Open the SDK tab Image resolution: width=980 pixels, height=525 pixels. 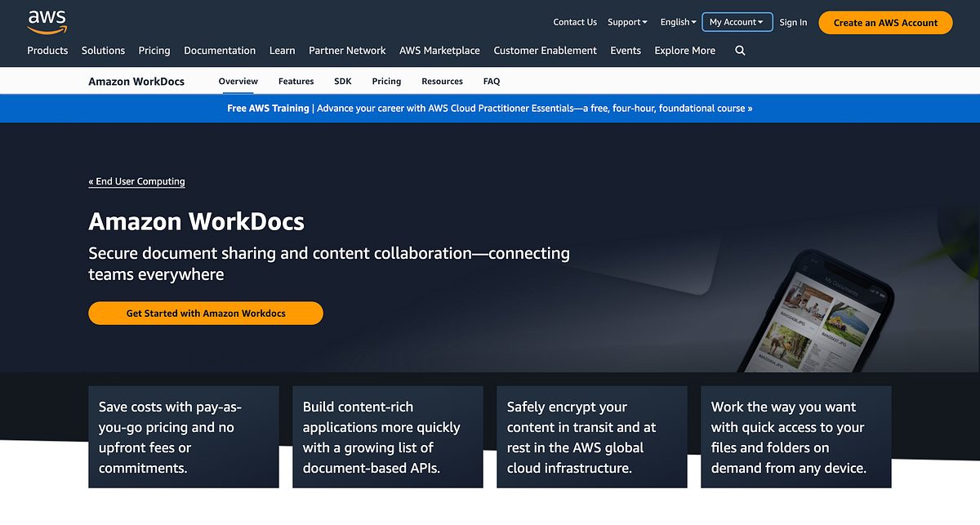[x=342, y=81]
